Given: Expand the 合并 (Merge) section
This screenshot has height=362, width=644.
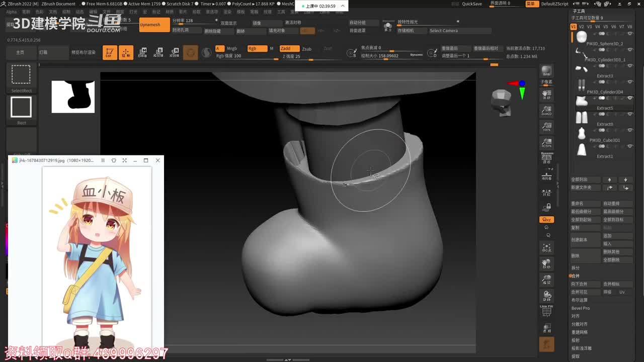Looking at the screenshot, I should click(x=576, y=276).
